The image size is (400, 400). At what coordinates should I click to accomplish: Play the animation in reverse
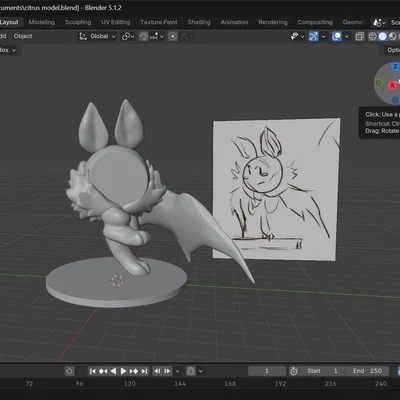[113, 371]
